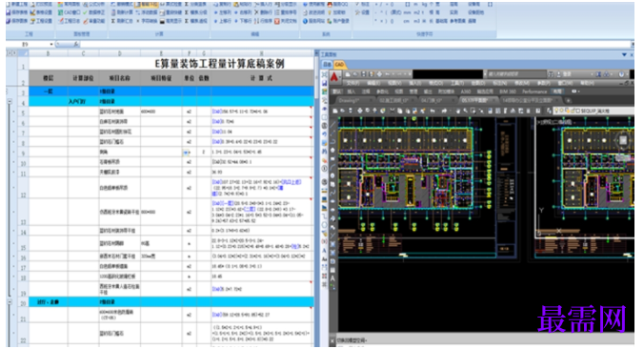Screen dimensions: 644x349
Task: Select column H header
Action: pyautogui.click(x=262, y=53)
